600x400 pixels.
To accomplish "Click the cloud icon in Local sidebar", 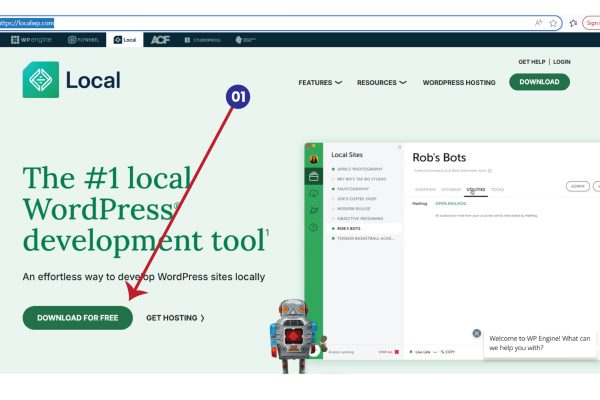I will [313, 193].
